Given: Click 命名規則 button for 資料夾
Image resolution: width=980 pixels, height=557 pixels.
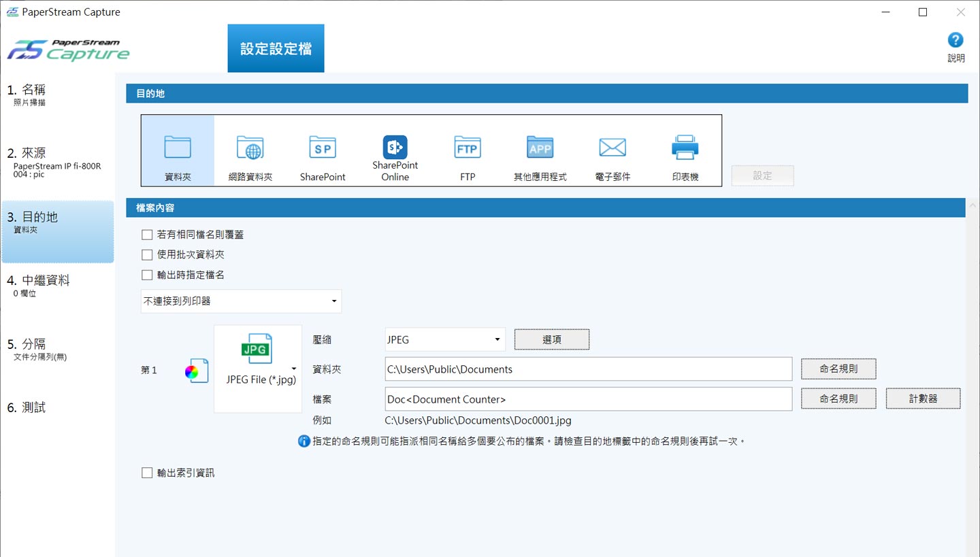Looking at the screenshot, I should click(x=838, y=369).
